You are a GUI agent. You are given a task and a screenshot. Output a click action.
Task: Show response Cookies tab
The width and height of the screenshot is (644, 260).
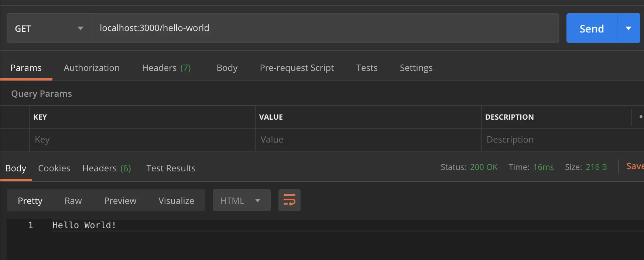(54, 168)
